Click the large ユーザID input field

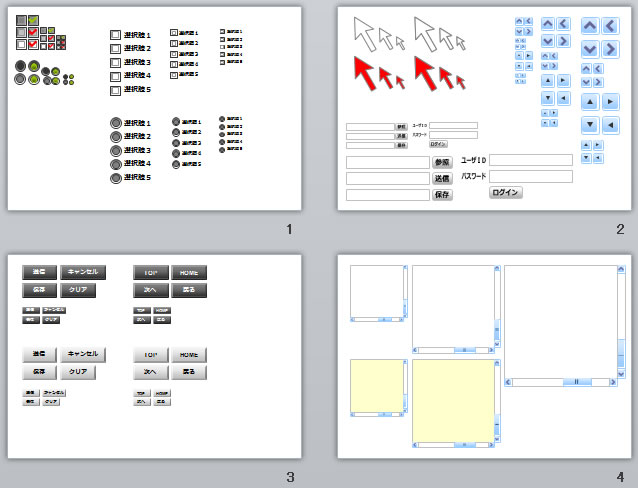(530, 160)
